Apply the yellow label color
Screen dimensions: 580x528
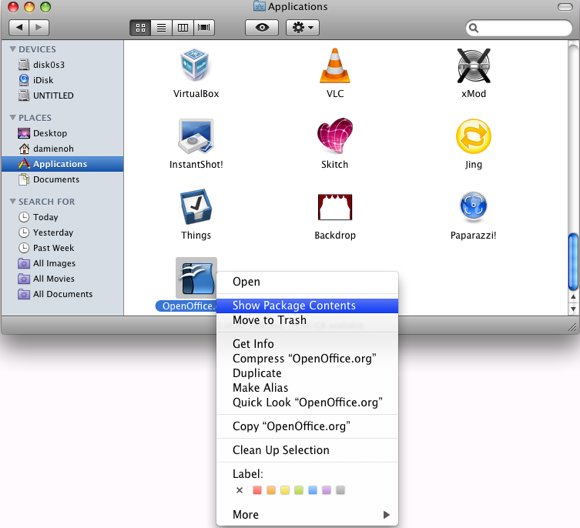tap(284, 490)
